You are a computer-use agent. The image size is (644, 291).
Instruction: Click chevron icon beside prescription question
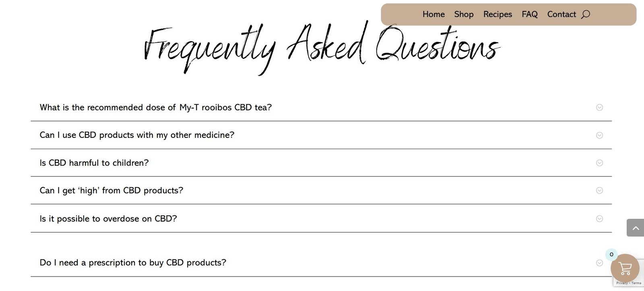click(599, 263)
